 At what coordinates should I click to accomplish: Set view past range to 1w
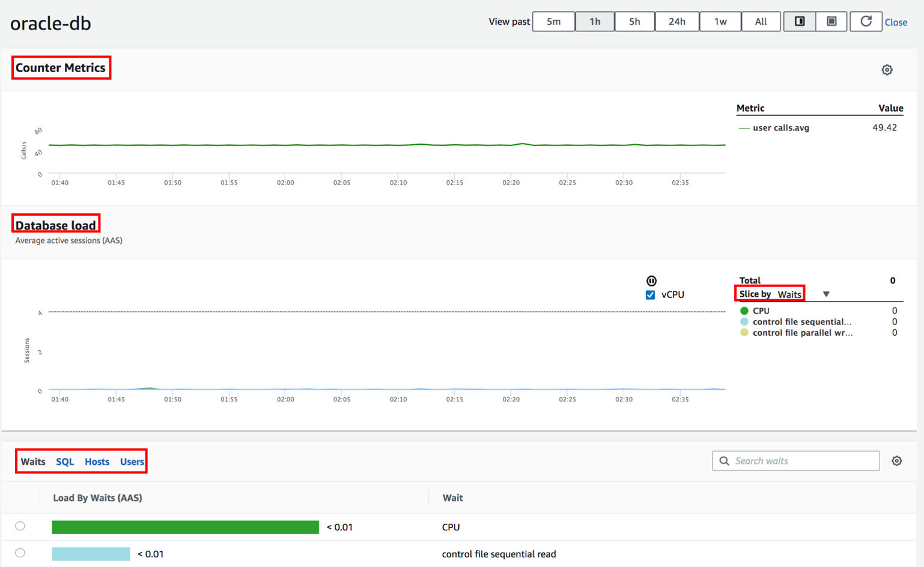pos(720,22)
